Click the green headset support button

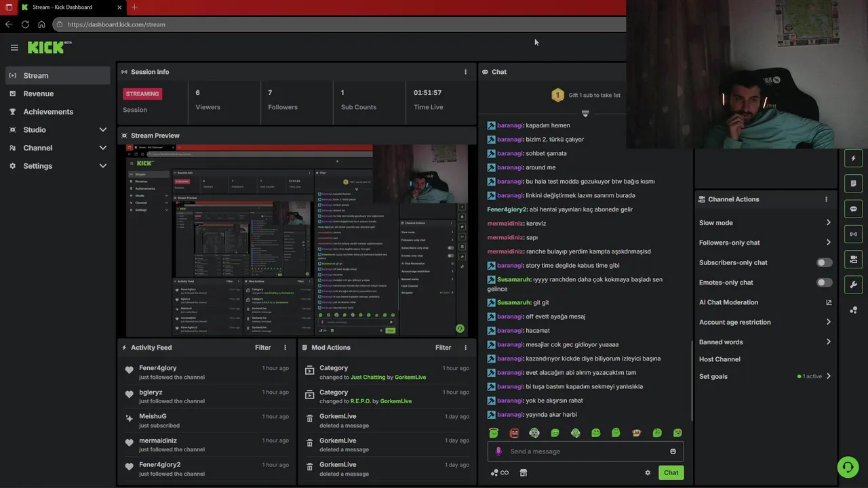coord(847,467)
